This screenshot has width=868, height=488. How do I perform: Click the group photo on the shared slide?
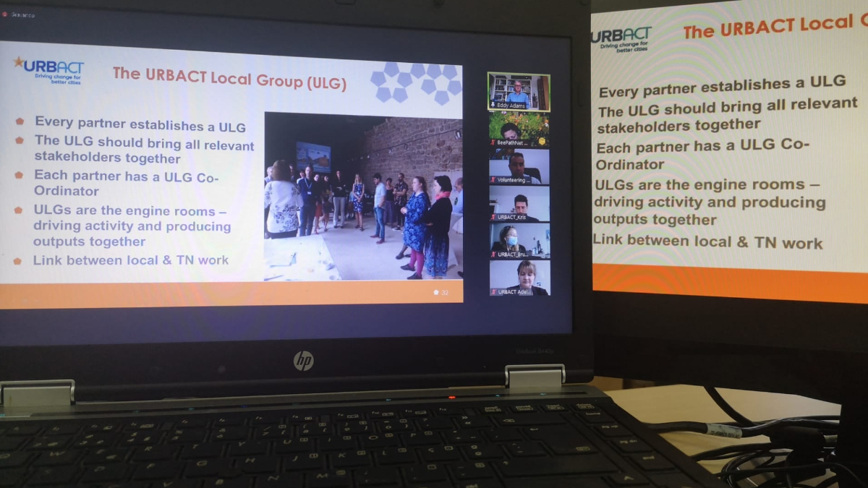pos(364,195)
